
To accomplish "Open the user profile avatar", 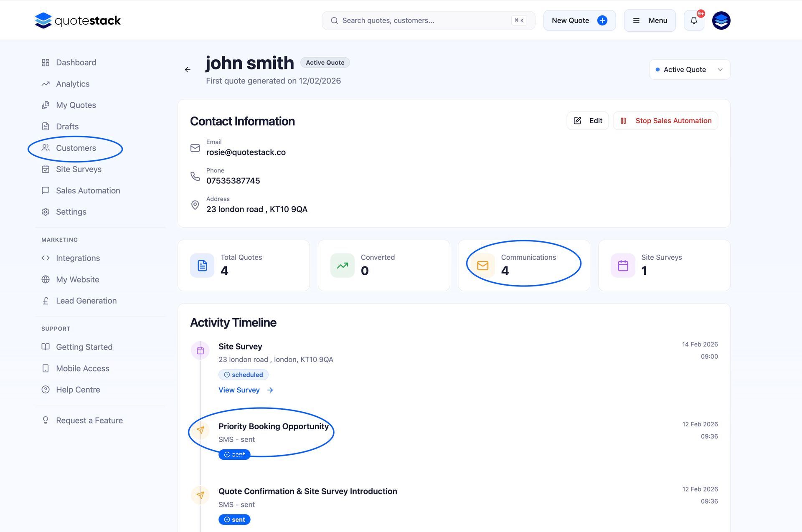I will click(721, 20).
